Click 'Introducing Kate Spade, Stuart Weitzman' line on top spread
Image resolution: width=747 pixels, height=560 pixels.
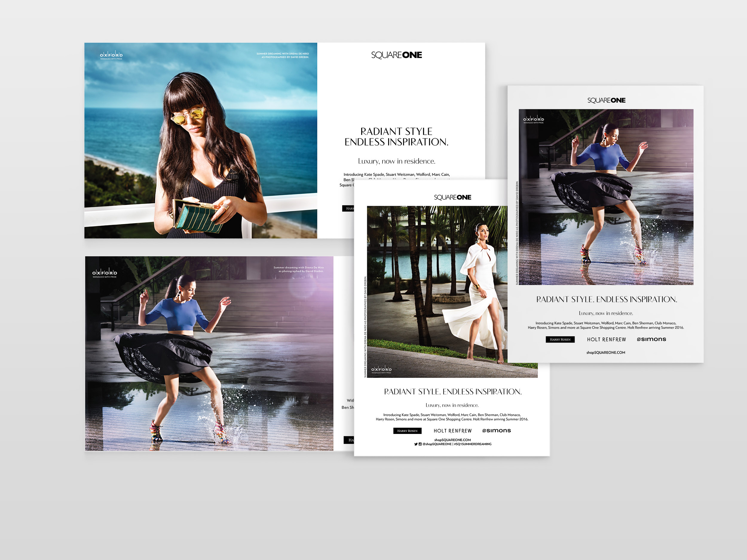click(397, 174)
